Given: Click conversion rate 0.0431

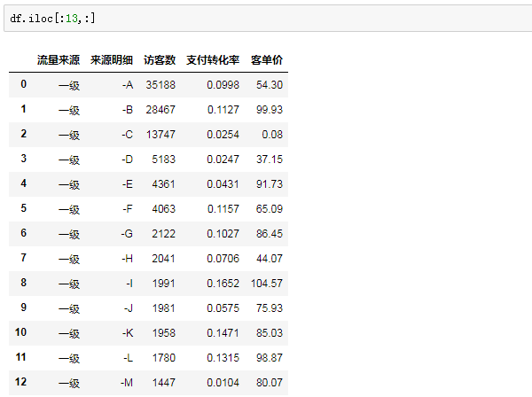Looking at the screenshot, I should (x=223, y=184).
